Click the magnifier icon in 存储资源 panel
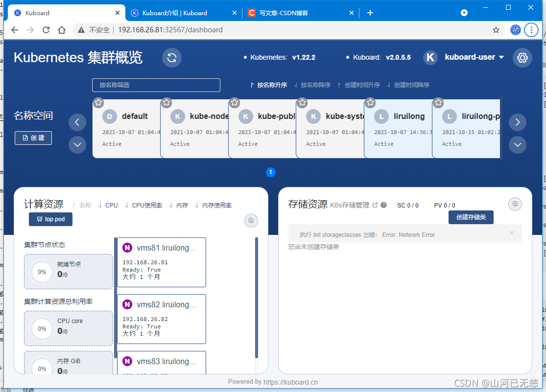The width and height of the screenshot is (546, 392). tap(515, 204)
